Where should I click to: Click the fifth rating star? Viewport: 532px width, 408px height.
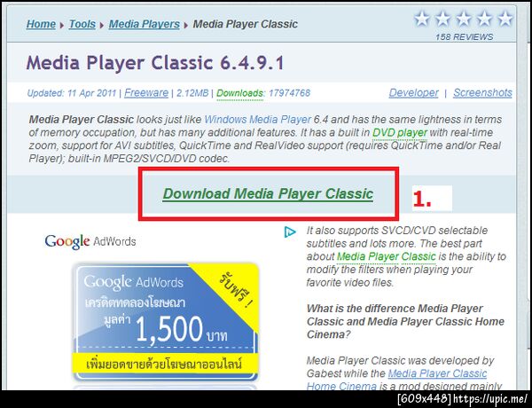pos(505,19)
